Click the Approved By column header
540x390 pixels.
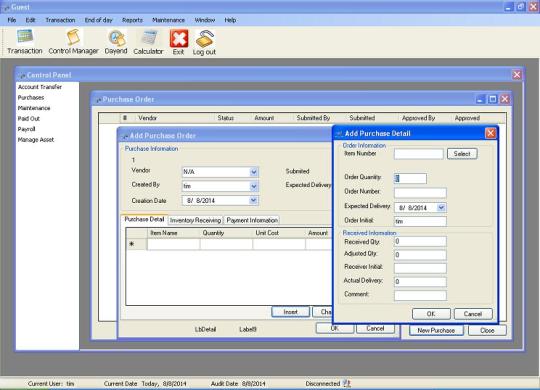pos(418,118)
